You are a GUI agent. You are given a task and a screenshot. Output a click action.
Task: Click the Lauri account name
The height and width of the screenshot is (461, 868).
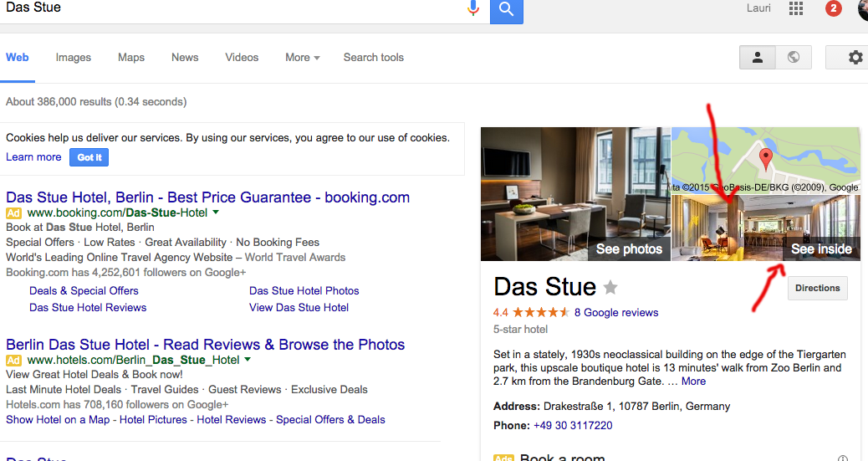point(758,8)
